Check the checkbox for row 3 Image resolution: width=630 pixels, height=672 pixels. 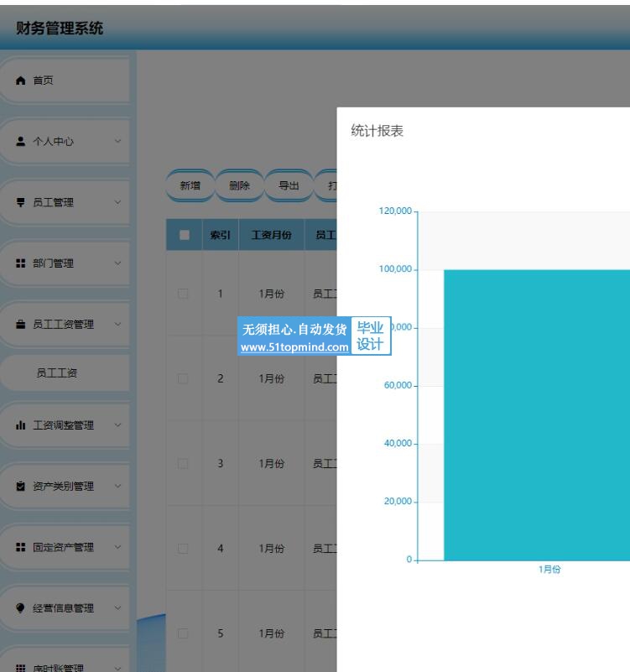[x=183, y=463]
